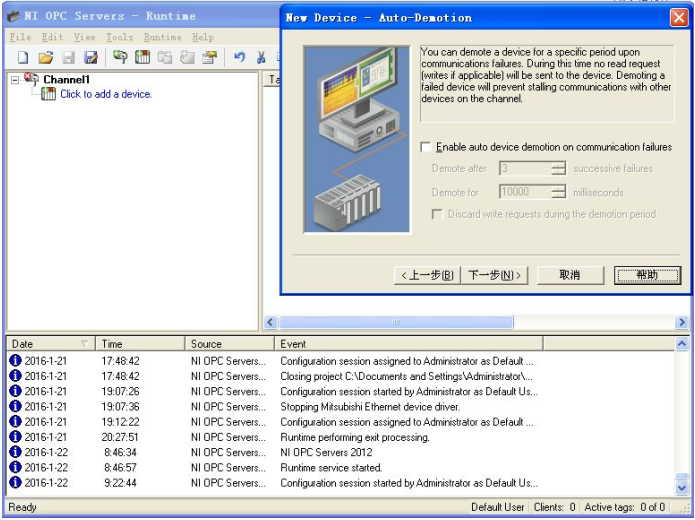Click info icon of 17:48:42 Configuration session row
Screen dimensions: 695x520
point(15,360)
